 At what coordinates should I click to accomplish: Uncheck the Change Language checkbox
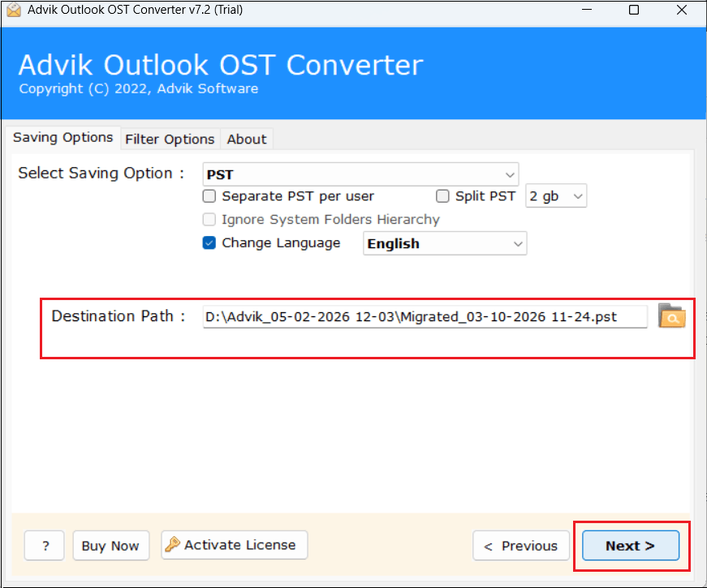click(x=209, y=242)
